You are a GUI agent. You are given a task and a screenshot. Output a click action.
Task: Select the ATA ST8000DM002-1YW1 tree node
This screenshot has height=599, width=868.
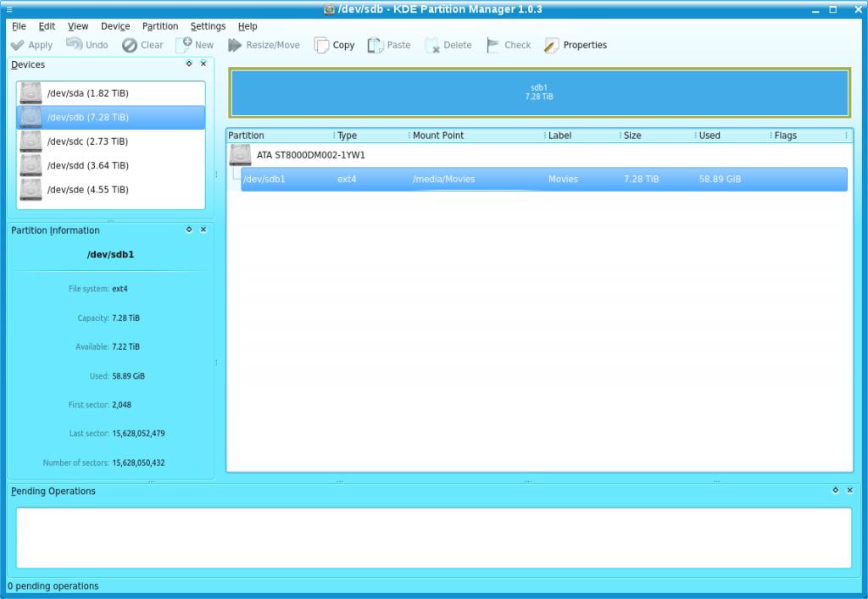310,155
